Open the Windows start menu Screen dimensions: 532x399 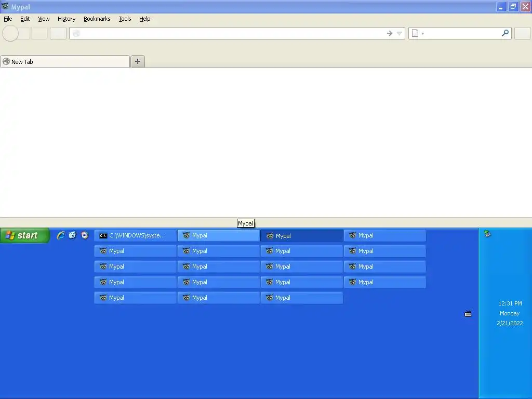(25, 235)
